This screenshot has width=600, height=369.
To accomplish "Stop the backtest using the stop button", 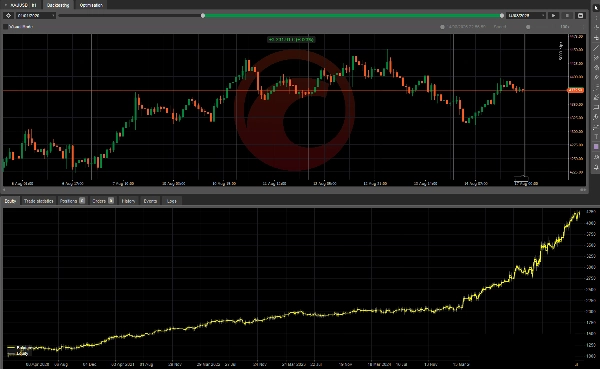I will click(567, 15).
